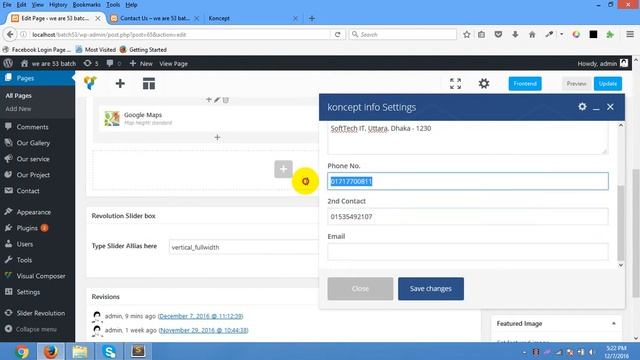Open page settings gear in composer toolbar
This screenshot has width=640, height=360.
(484, 84)
